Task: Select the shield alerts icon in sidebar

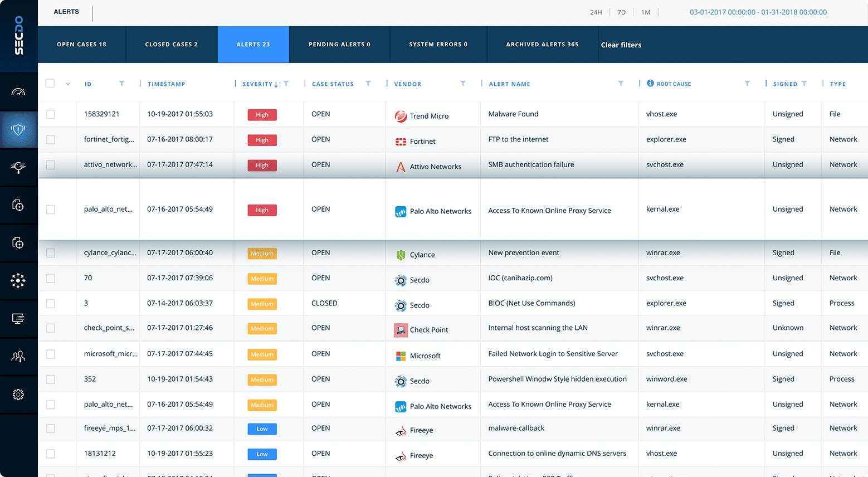Action: click(18, 130)
